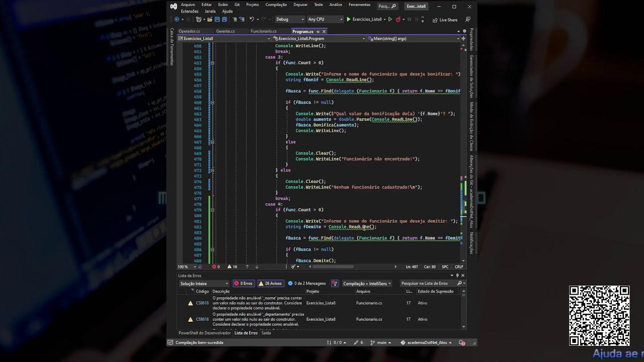644x362 pixels.
Task: Click the Undo arrow icon
Action: pyautogui.click(x=252, y=20)
